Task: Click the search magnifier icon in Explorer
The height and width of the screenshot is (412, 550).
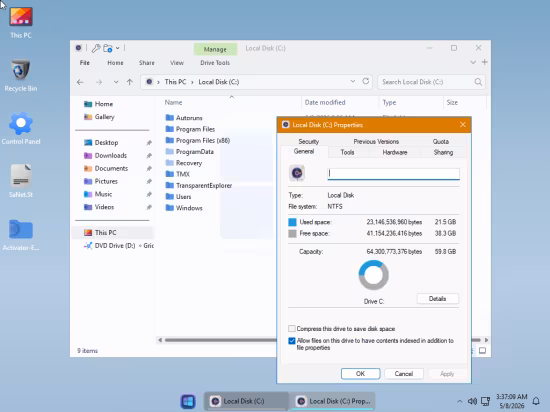Action: pos(478,82)
